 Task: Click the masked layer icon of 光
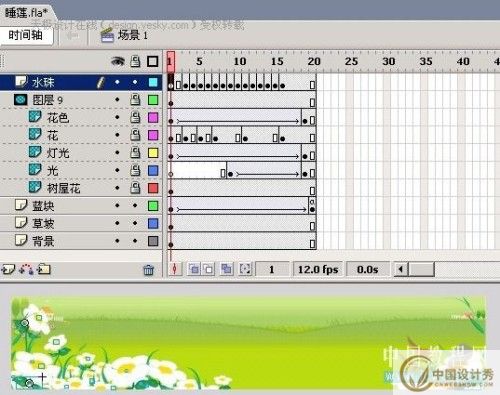coord(35,170)
